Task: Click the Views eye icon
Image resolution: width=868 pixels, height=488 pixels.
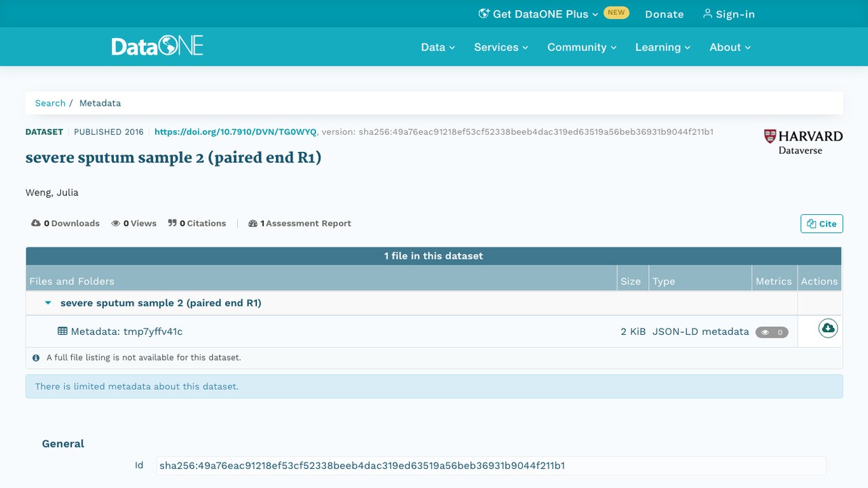Action: point(116,223)
